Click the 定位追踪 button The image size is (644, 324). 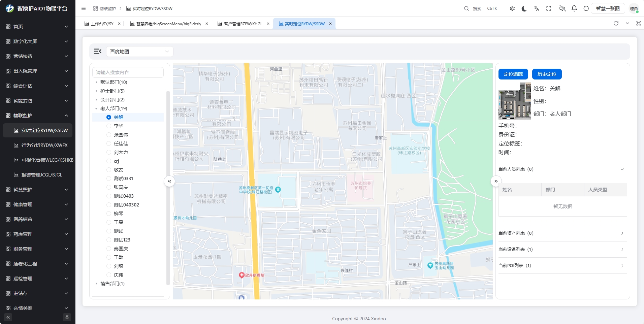[513, 74]
